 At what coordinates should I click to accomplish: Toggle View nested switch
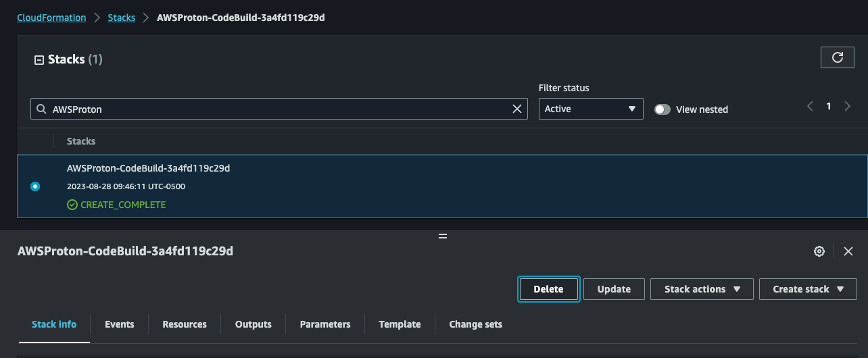(662, 109)
